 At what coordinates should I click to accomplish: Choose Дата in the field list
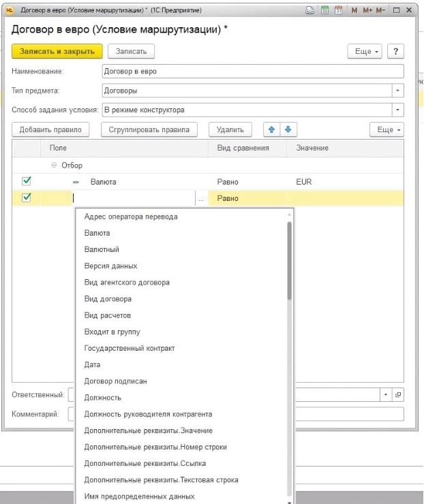click(x=92, y=364)
